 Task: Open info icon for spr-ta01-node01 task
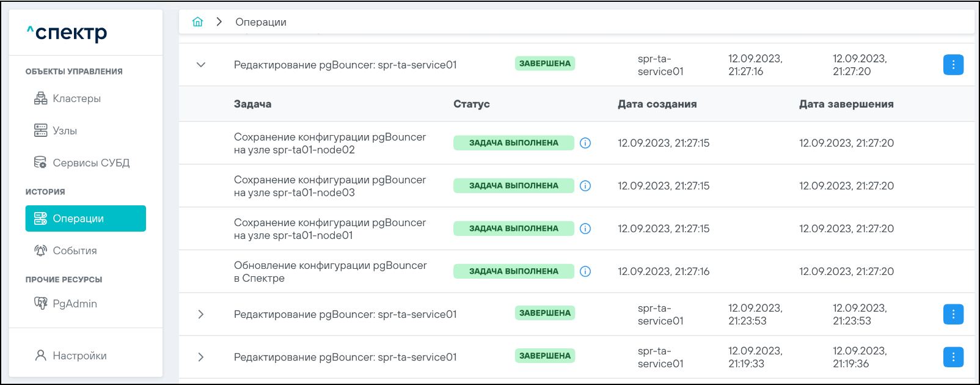585,229
